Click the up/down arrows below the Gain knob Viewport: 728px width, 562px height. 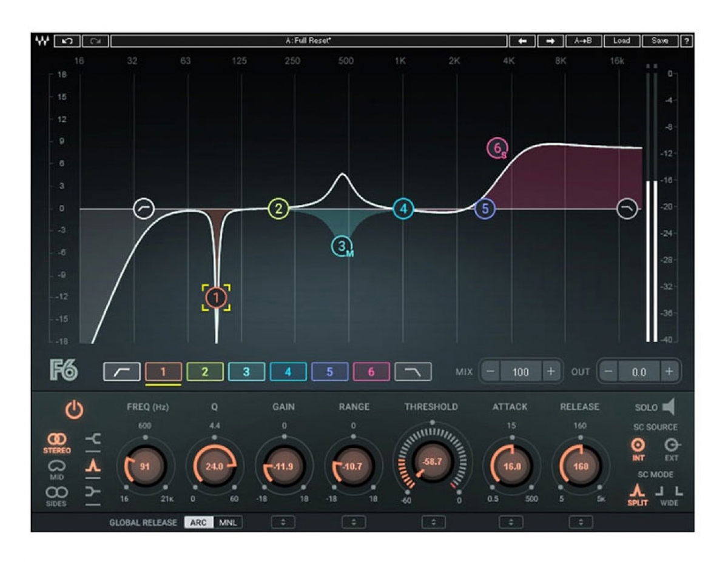pyautogui.click(x=283, y=522)
